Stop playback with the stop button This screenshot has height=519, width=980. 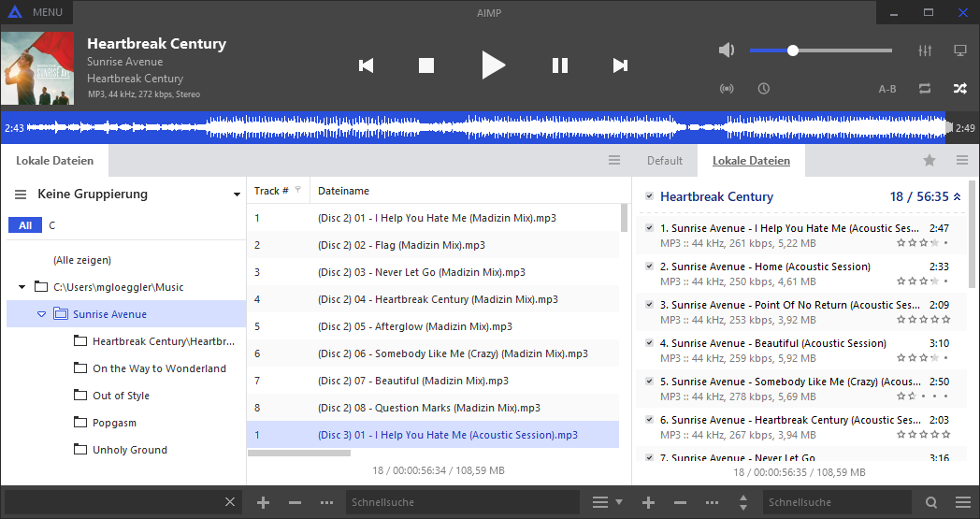pos(426,65)
